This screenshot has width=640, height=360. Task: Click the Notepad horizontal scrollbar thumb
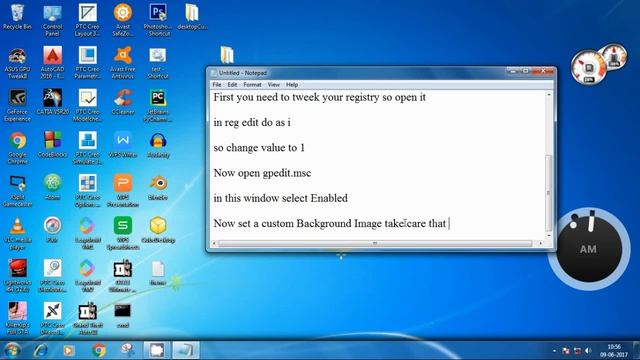375,243
